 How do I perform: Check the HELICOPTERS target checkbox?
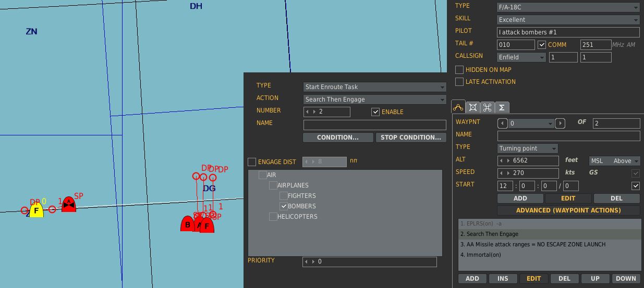pos(273,217)
